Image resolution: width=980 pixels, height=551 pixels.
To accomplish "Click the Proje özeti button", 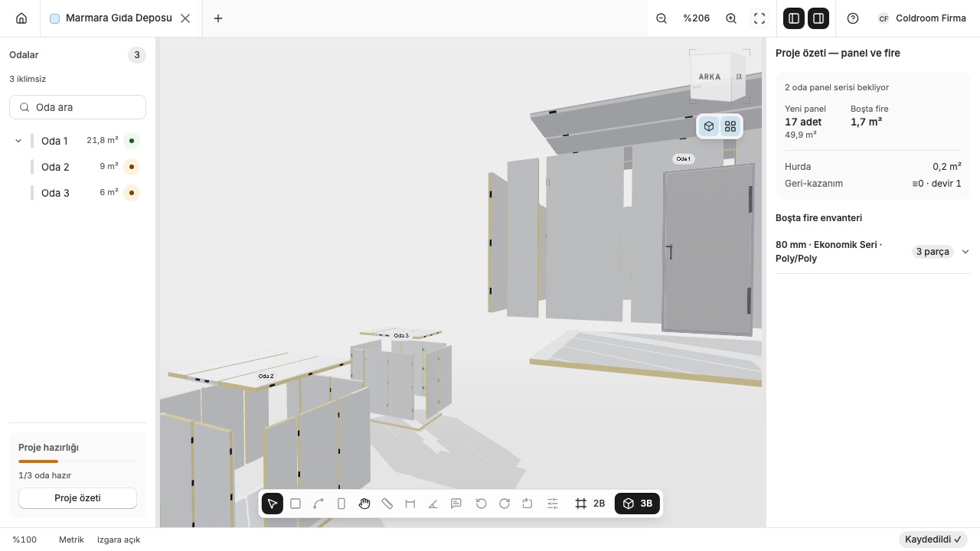I will pyautogui.click(x=77, y=498).
